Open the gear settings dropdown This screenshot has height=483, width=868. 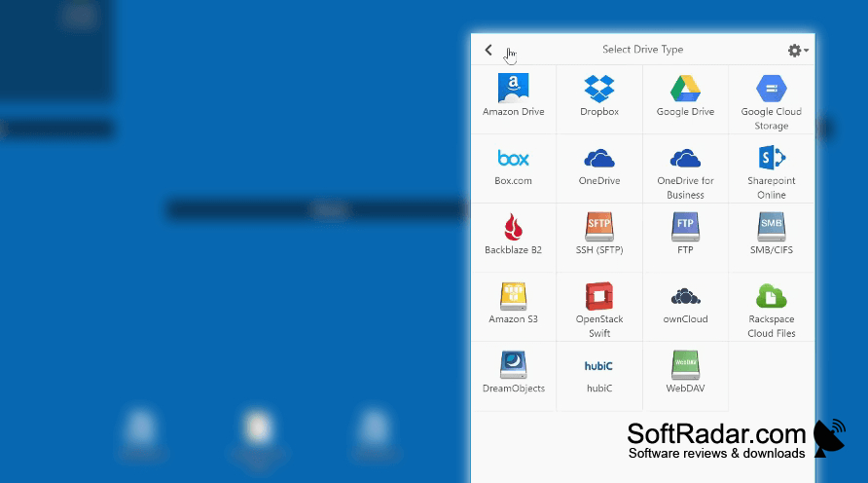[x=798, y=51]
